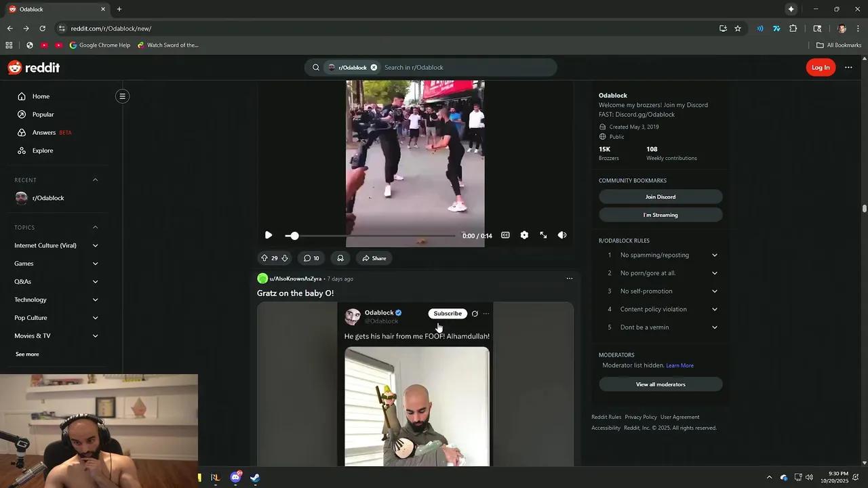Screen dimensions: 868x488
Task: Click the award icon on the post
Action: (340, 258)
